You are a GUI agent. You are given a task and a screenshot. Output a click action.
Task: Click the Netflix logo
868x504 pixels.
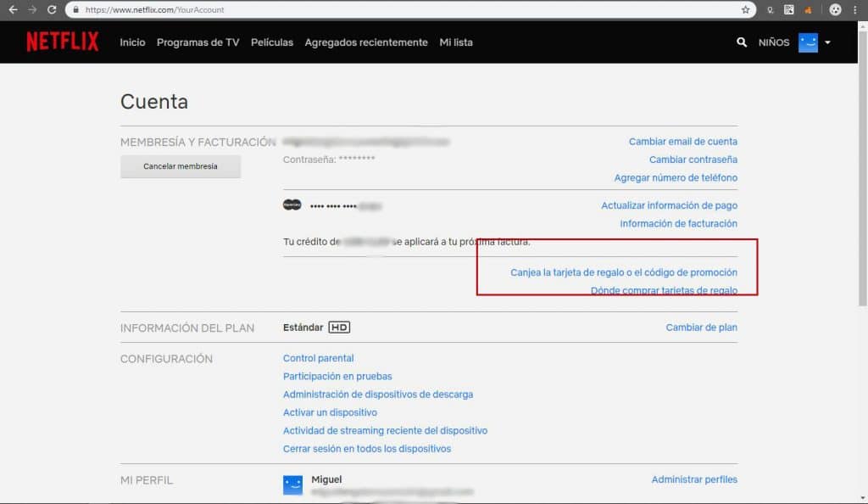point(63,42)
